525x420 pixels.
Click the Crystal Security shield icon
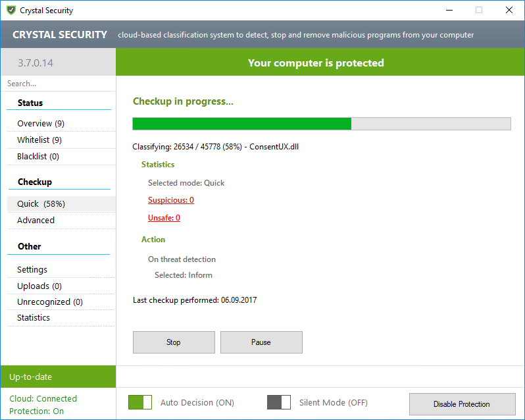(x=11, y=10)
